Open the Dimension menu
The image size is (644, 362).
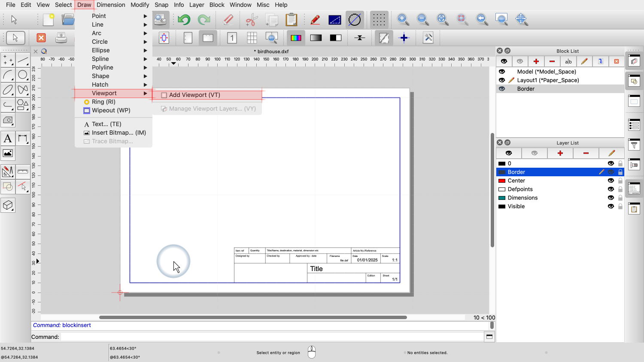point(111,5)
